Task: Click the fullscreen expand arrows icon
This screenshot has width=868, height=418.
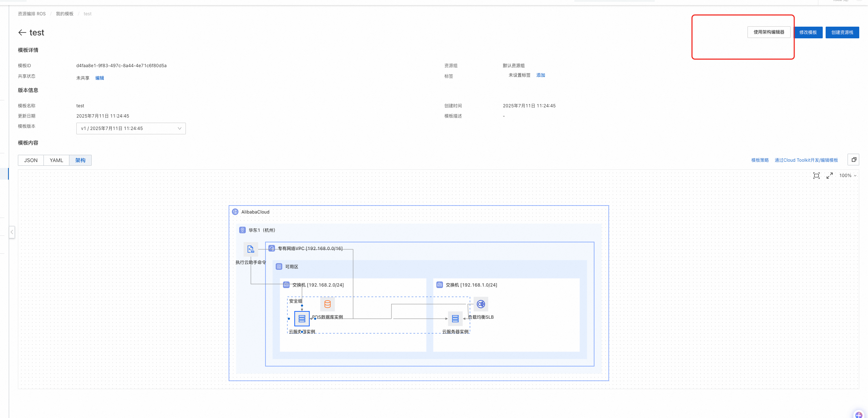Action: tap(830, 176)
